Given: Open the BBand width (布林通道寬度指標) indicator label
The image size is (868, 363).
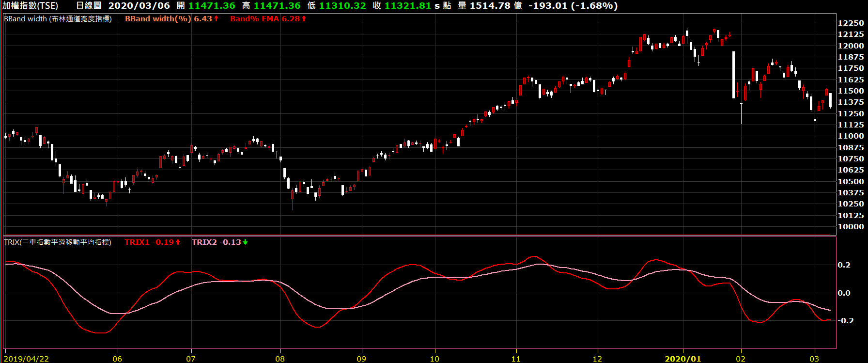Looking at the screenshot, I should click(x=58, y=19).
